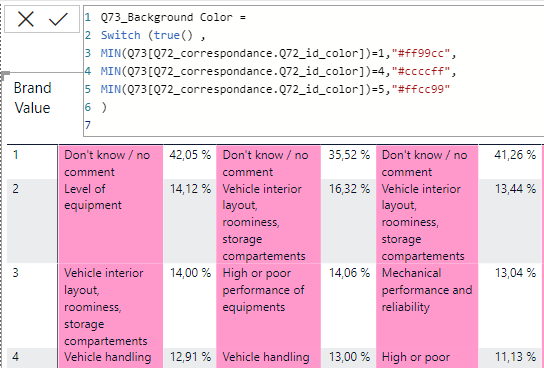Click MIN function on formula line 4
The height and width of the screenshot is (368, 544).
tap(110, 71)
